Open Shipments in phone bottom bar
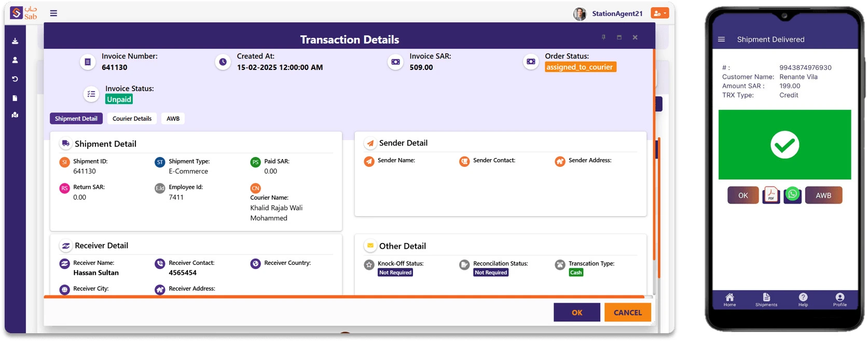 coord(766,300)
